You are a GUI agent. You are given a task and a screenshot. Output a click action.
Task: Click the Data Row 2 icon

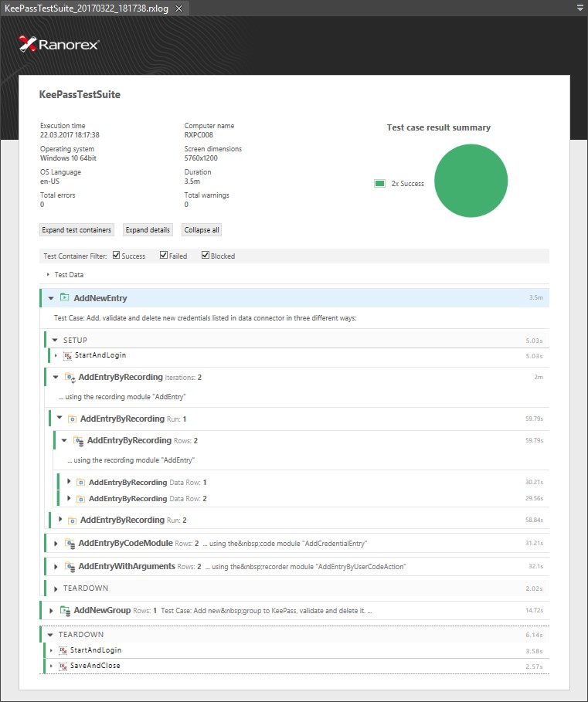[80, 499]
